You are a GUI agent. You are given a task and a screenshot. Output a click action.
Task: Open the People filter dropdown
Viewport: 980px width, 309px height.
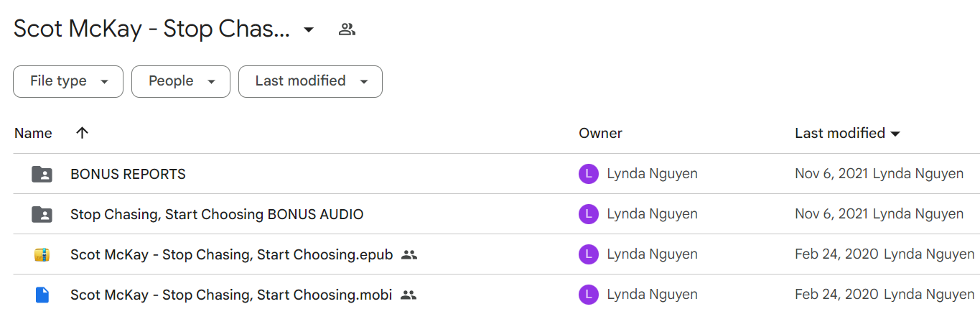(181, 81)
